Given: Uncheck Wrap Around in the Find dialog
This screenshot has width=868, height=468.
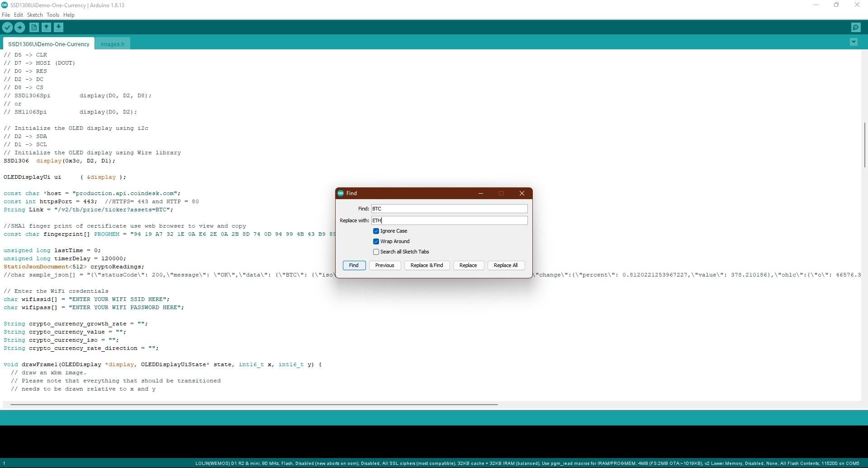Looking at the screenshot, I should pos(376,241).
